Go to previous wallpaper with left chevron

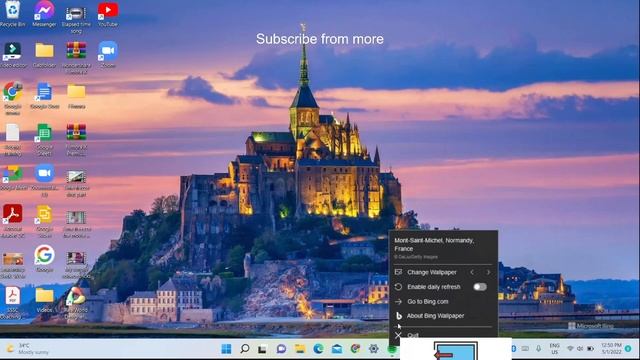click(x=472, y=272)
